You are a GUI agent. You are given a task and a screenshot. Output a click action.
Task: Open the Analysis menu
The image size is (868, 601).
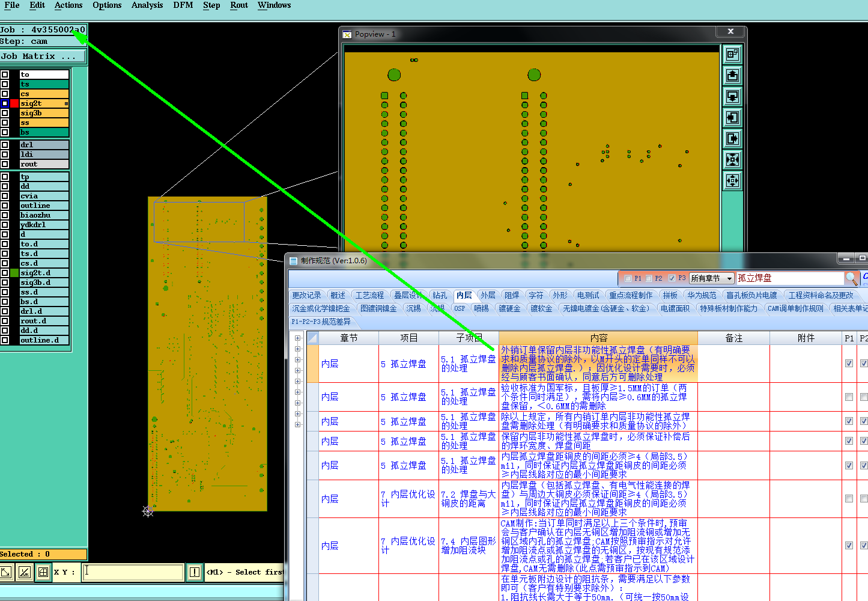pyautogui.click(x=147, y=5)
